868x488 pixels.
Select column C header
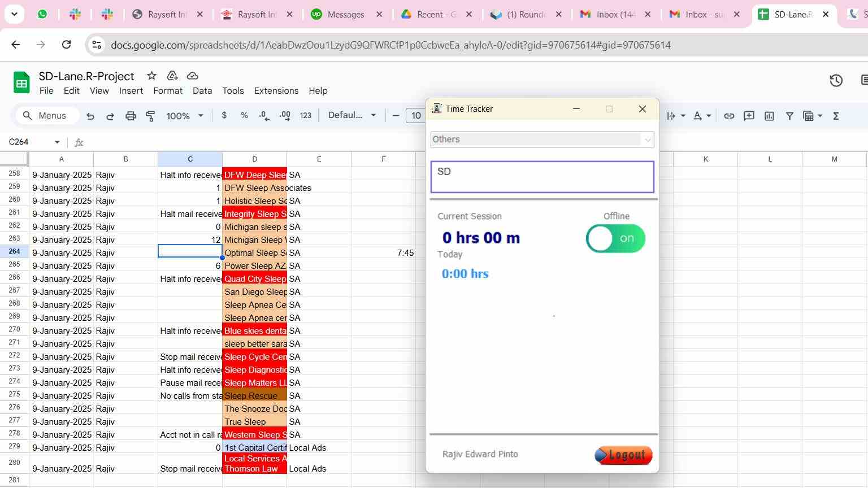pos(190,159)
